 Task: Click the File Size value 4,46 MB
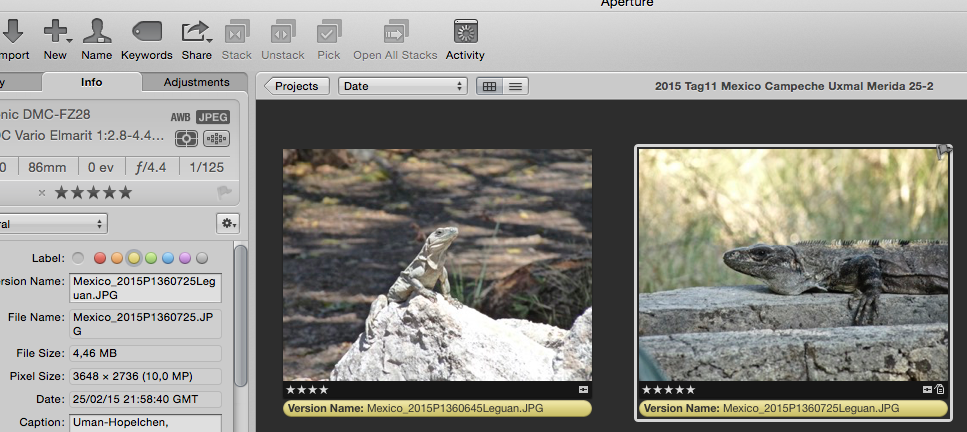(x=145, y=354)
